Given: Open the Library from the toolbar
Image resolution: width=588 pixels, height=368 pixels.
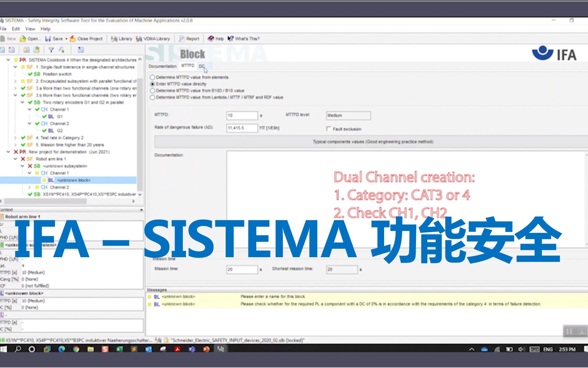Looking at the screenshot, I should [x=121, y=39].
